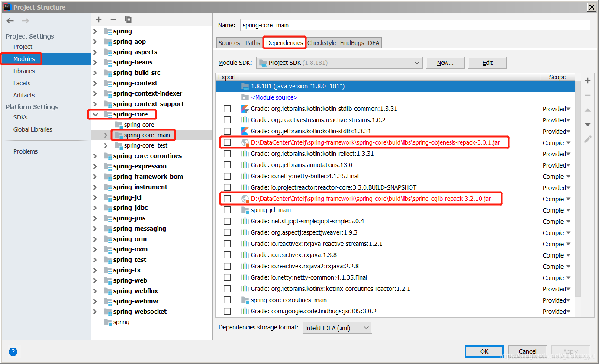The image size is (599, 364).
Task: Check export for kotlin-stdlib-common:1.3.31
Action: 227,109
